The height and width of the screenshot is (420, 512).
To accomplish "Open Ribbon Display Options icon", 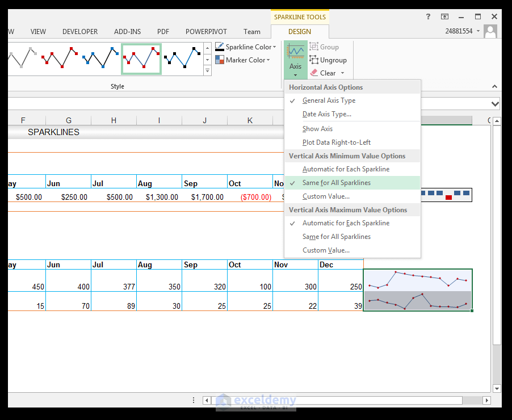I will [444, 16].
